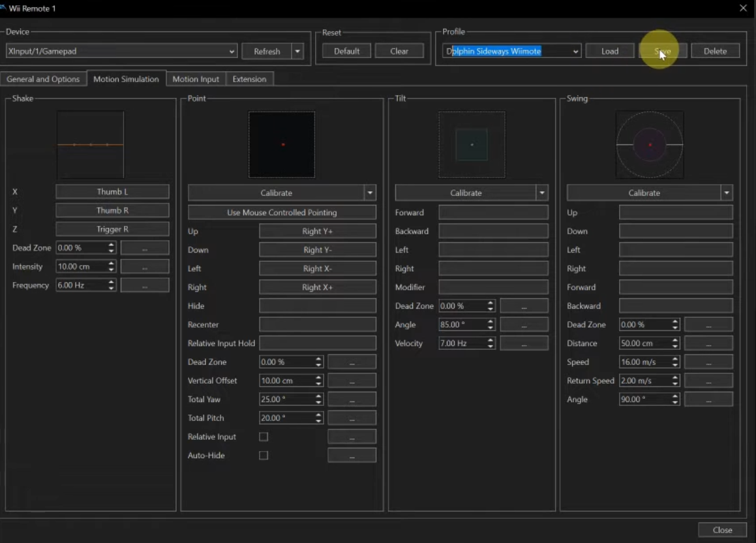The width and height of the screenshot is (756, 543).
Task: Switch to the Motion Input tab
Action: 196,79
